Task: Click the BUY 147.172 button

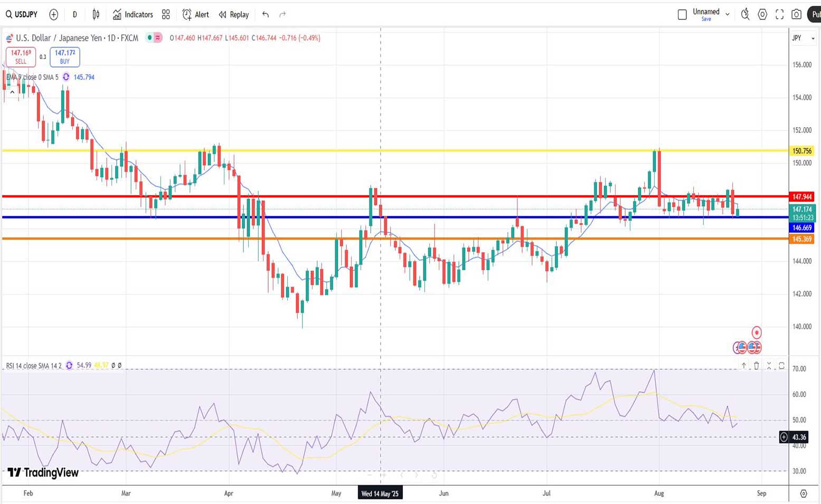Action: coord(64,56)
